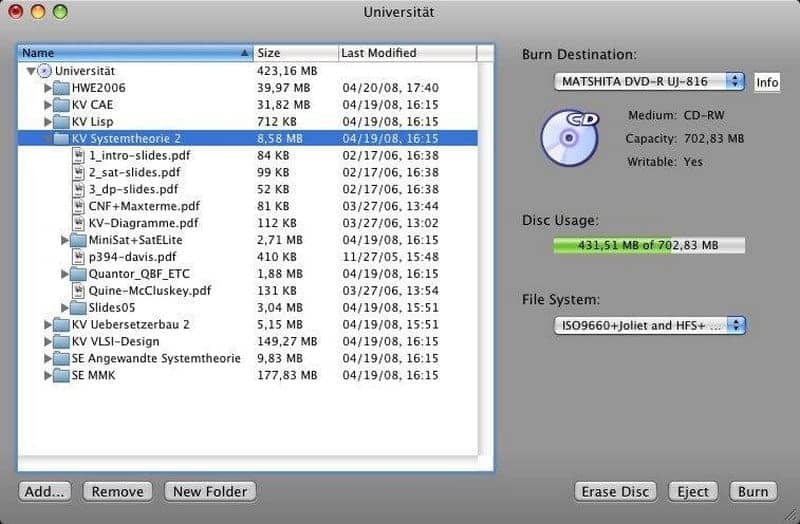Screen dimensions: 800x524
Task: Sort by the Name column header
Action: 135,53
